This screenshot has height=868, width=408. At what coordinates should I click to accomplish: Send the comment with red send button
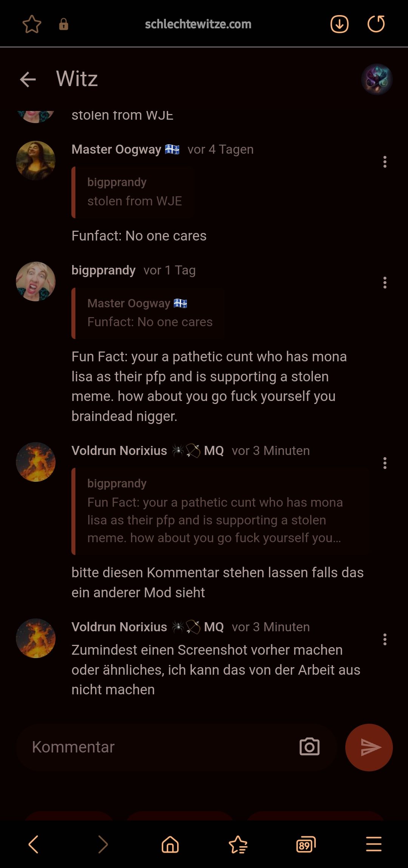tap(369, 747)
